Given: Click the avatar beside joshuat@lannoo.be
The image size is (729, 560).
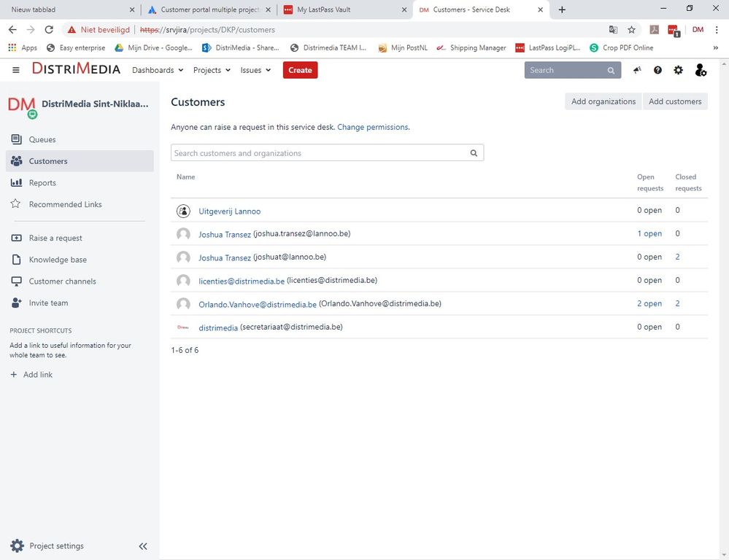Looking at the screenshot, I should tap(183, 257).
